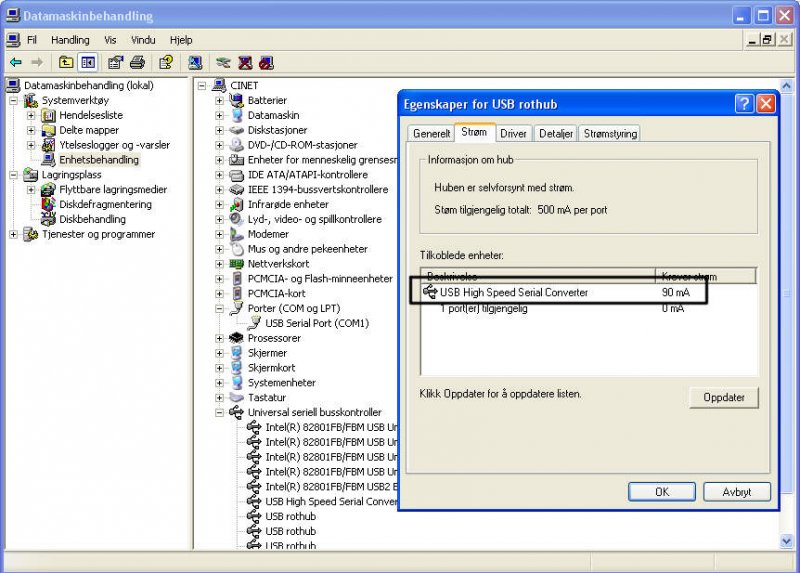Expand the Nettverkskort device category
This screenshot has width=800, height=573.
[x=219, y=264]
